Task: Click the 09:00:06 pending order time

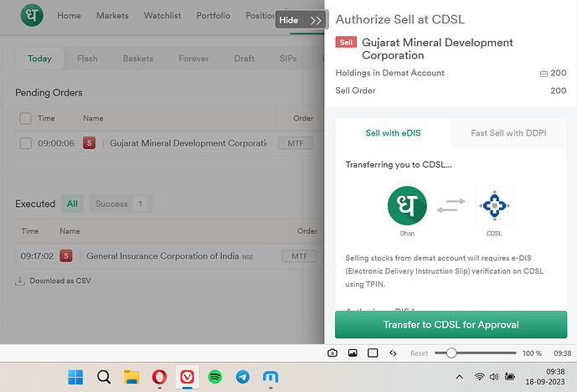Action: click(x=56, y=143)
